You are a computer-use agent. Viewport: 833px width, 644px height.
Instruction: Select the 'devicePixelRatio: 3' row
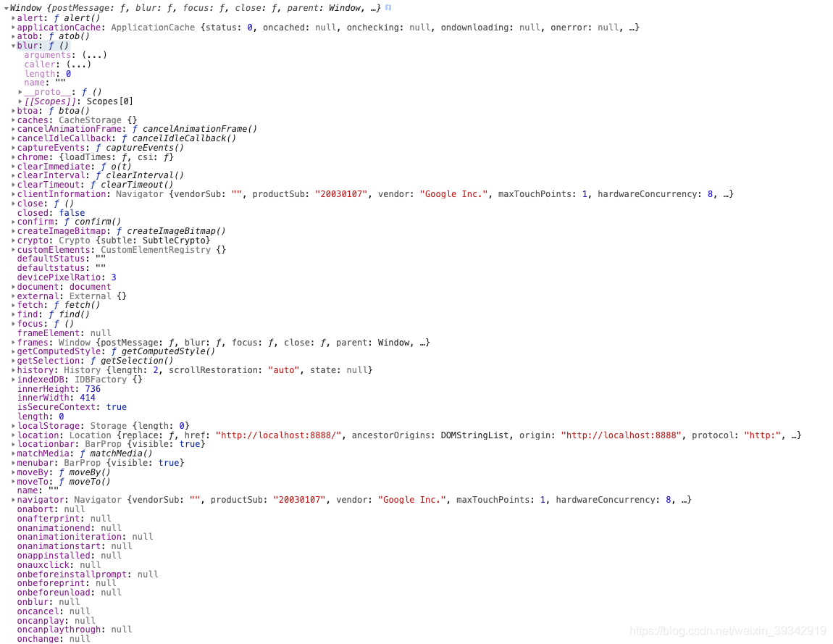[67, 277]
